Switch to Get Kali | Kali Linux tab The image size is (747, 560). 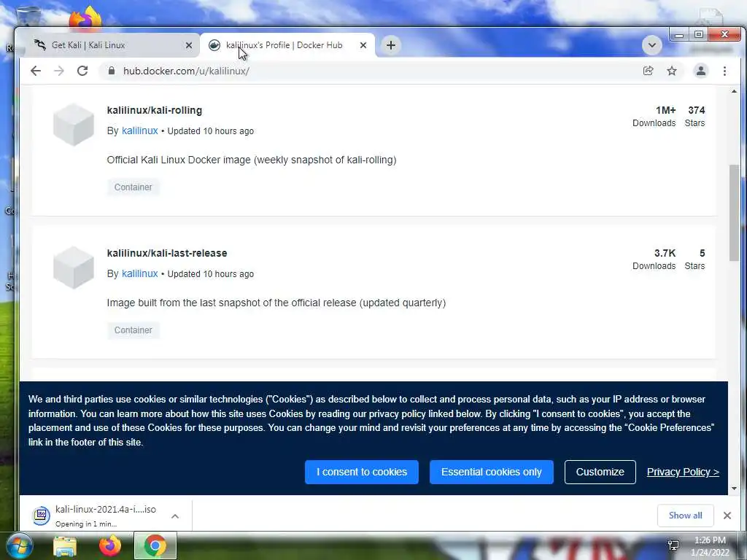coord(109,45)
